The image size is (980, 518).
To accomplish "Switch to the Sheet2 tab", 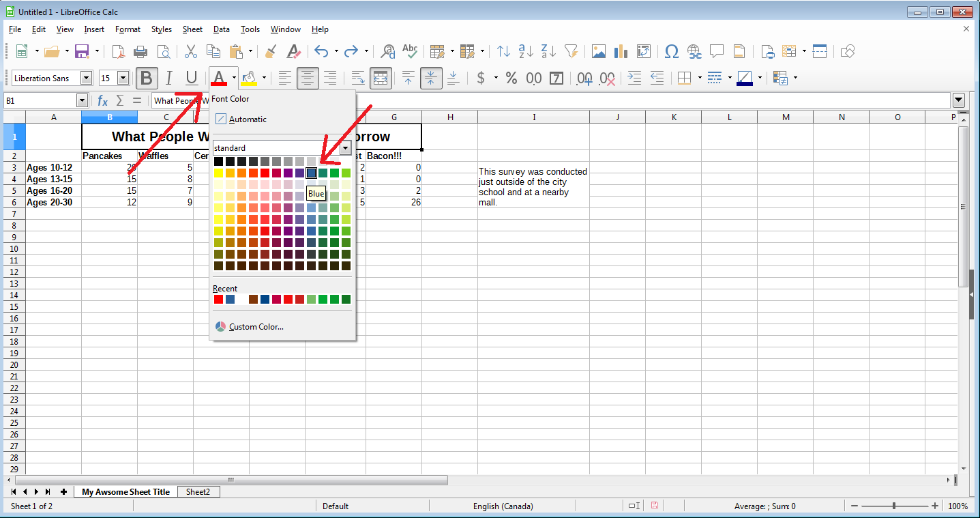I will (x=198, y=491).
